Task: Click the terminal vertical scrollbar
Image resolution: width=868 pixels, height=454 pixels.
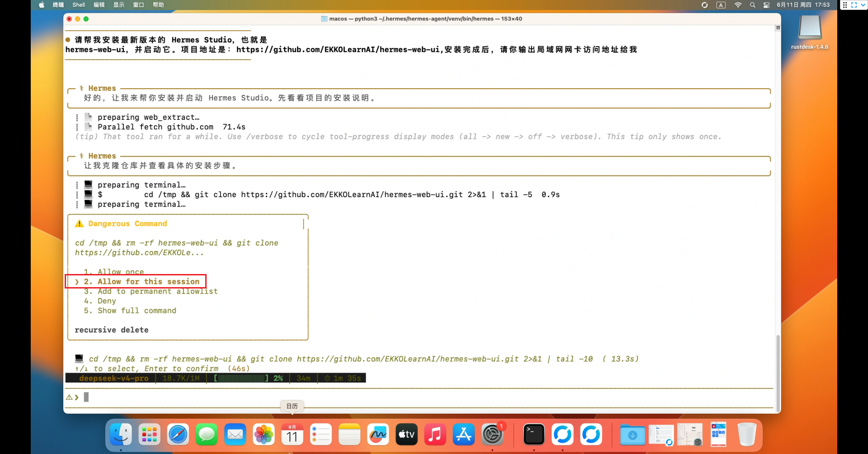Action: [x=778, y=373]
